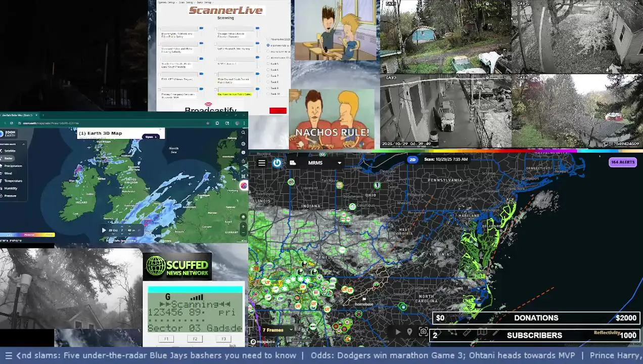Image resolution: width=643 pixels, height=364 pixels.
Task: Play the radar loop on the MRMS map
Action: click(398, 332)
